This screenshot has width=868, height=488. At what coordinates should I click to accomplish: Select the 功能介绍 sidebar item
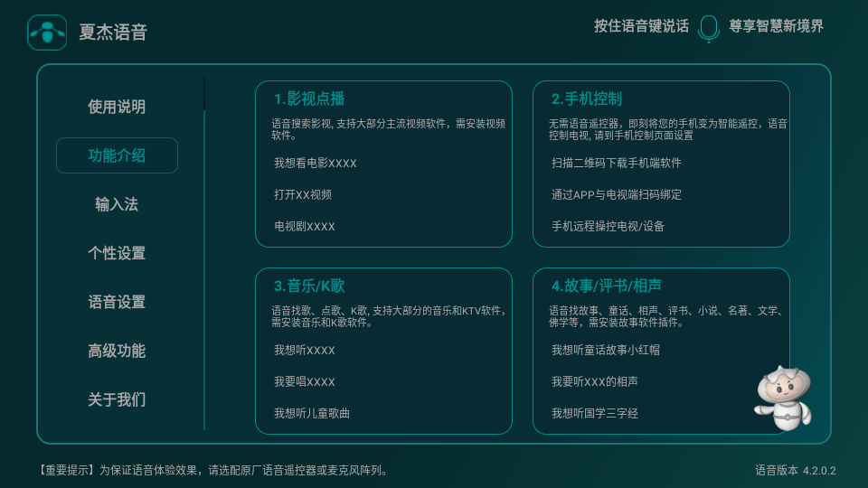(117, 155)
